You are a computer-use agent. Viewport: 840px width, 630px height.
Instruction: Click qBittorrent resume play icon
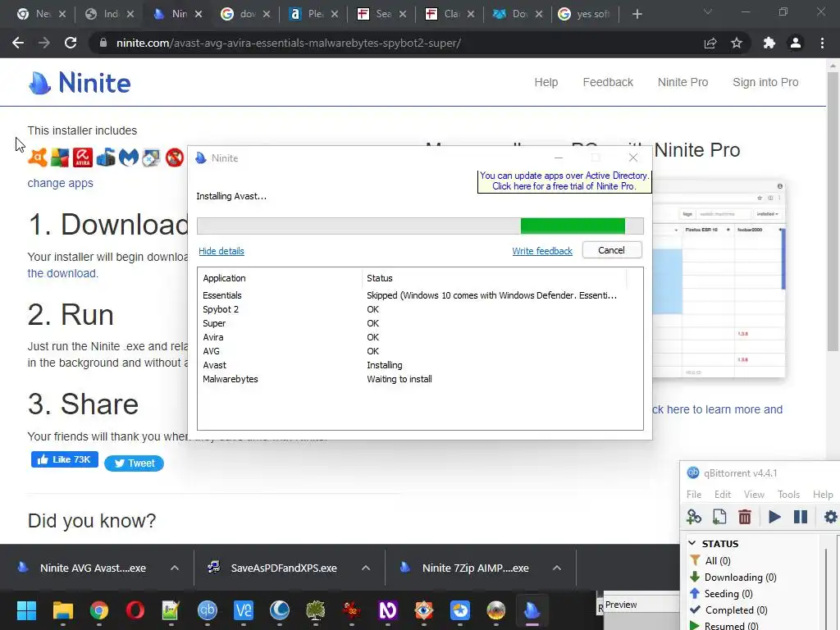pyautogui.click(x=774, y=517)
